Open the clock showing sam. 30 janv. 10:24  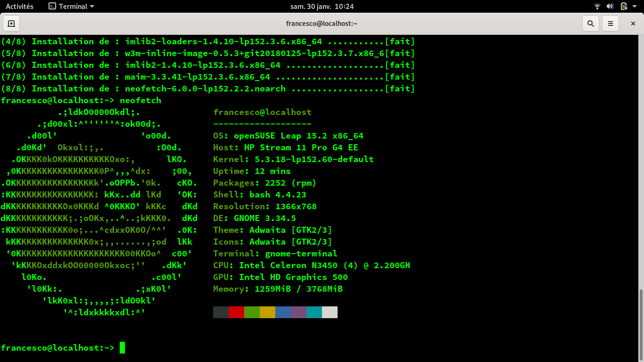click(x=322, y=7)
